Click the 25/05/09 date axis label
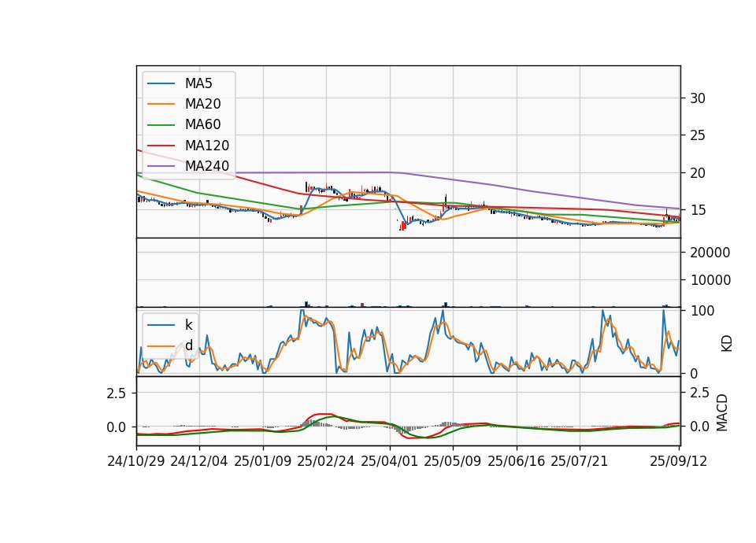Screen dimensions: 756x543 coord(453,461)
